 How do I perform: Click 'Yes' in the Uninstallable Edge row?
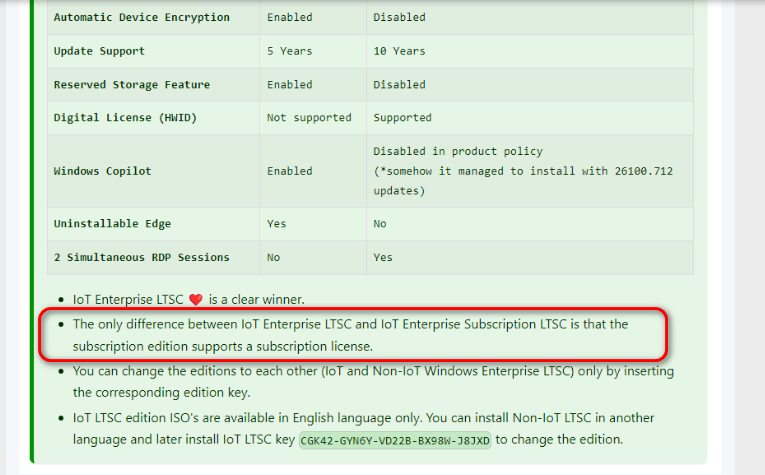[276, 223]
